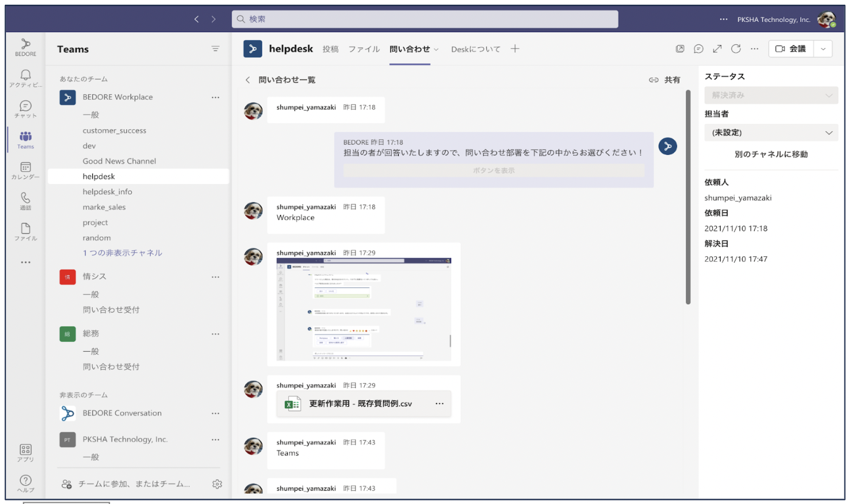Open more options for BEDORE Conversation team
850x504 pixels.
coord(216,414)
